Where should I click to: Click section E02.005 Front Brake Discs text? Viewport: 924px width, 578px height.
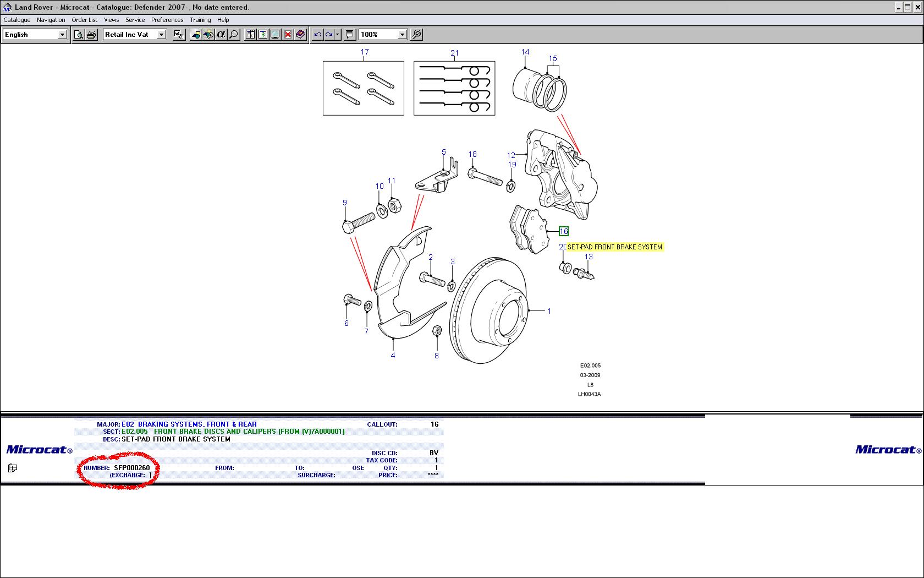(x=233, y=432)
